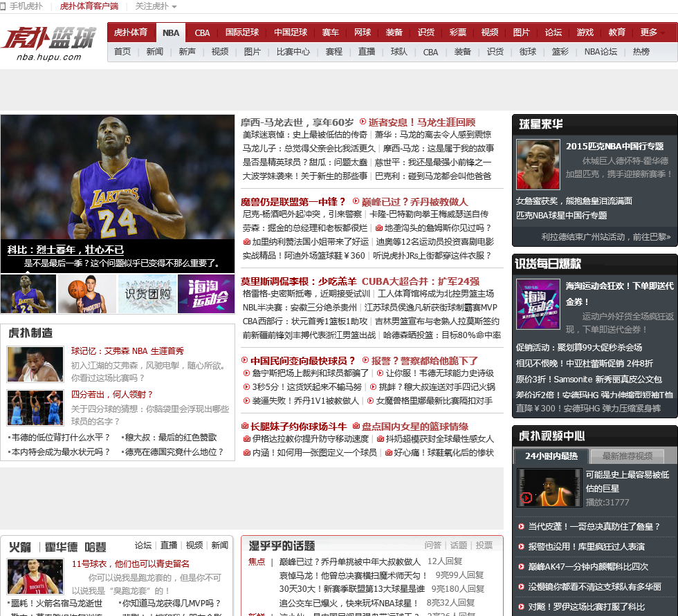The width and height of the screenshot is (678, 616).
Task: Click play icon before 报警也没用！库里疯狂过人表演
Action: coord(521,546)
